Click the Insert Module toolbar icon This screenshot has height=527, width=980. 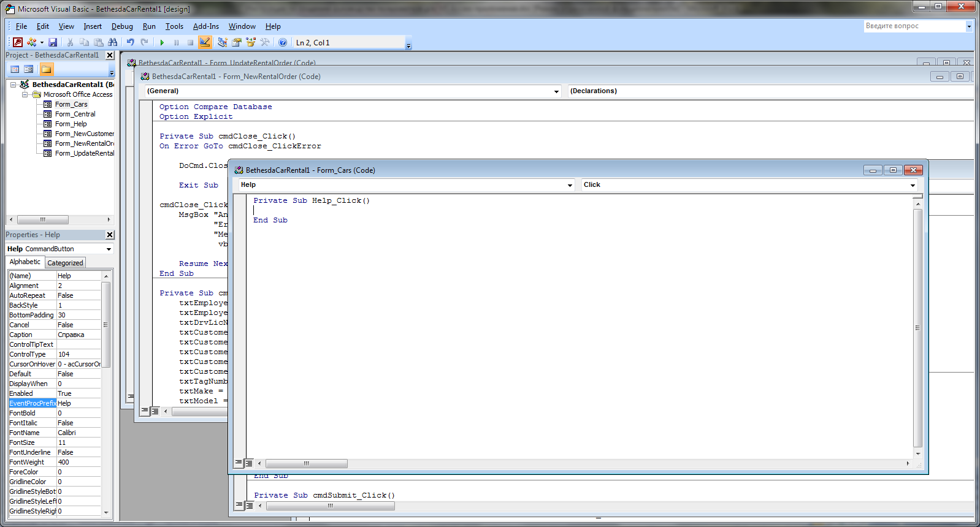coord(31,42)
